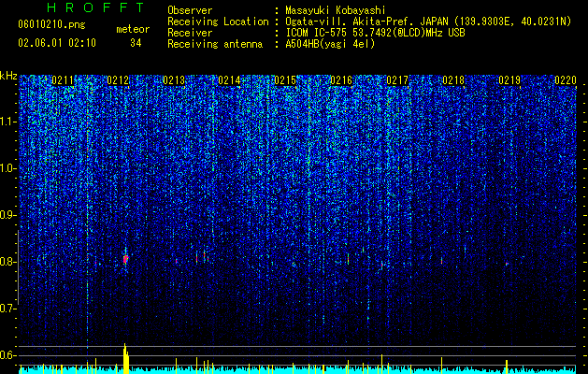Click the tallest yellow power spike near 0212
This screenshot has height=374, width=588.
tap(126, 359)
